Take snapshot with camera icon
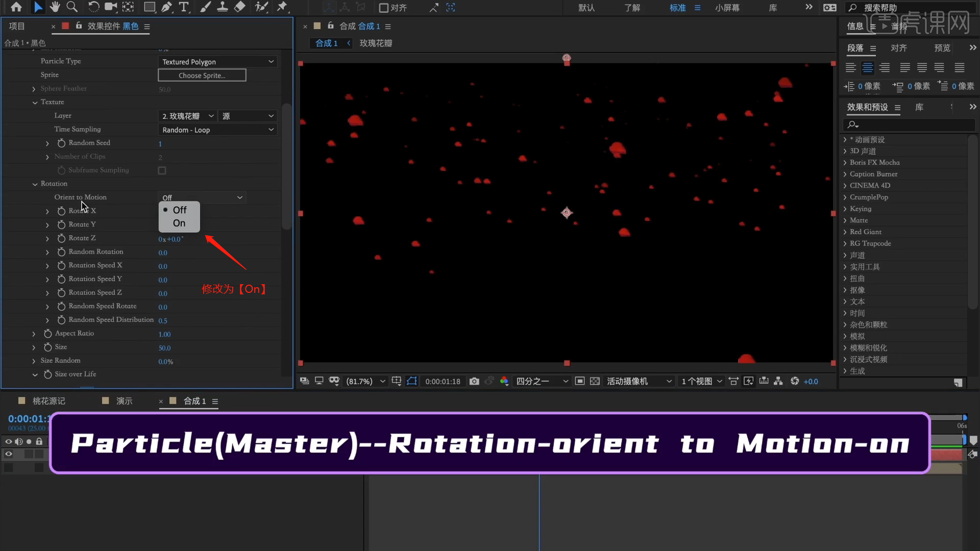This screenshot has height=551, width=980. [474, 381]
